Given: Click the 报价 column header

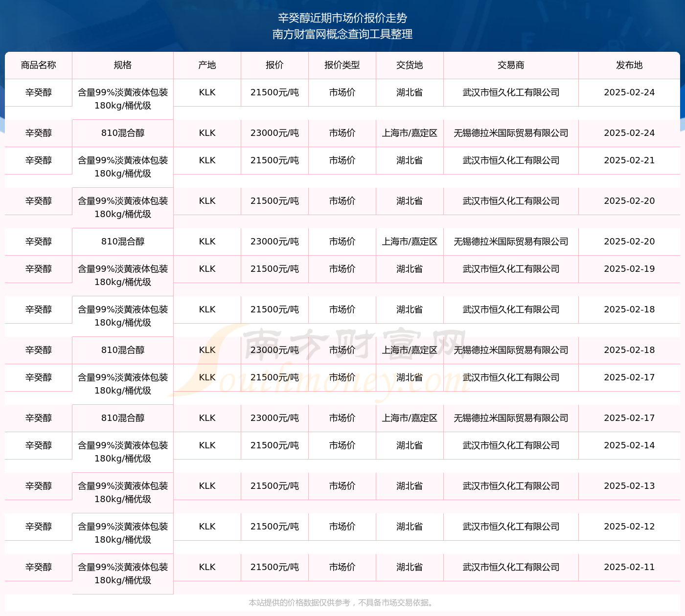Looking at the screenshot, I should (275, 65).
